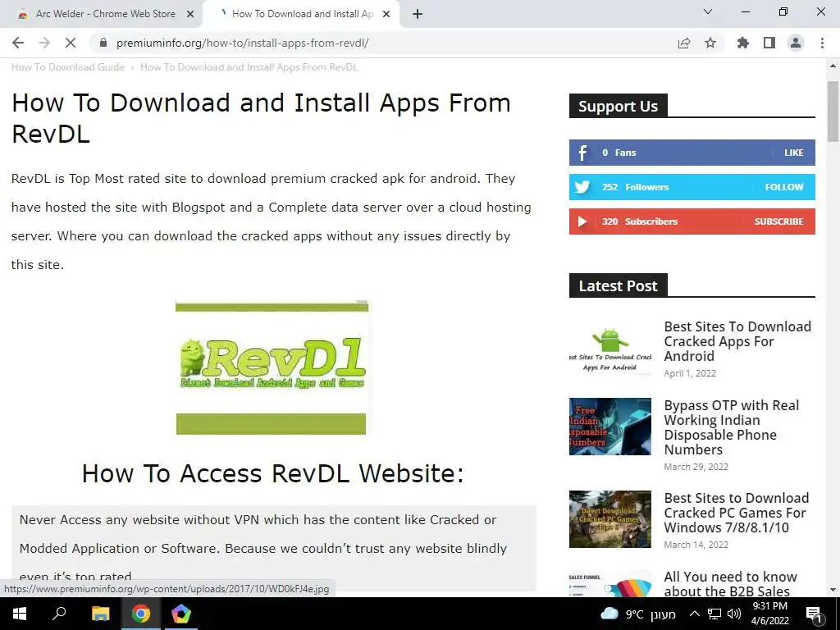Click the Cracked PC Games thumbnail
Viewport: 840px width, 630px height.
(x=610, y=519)
